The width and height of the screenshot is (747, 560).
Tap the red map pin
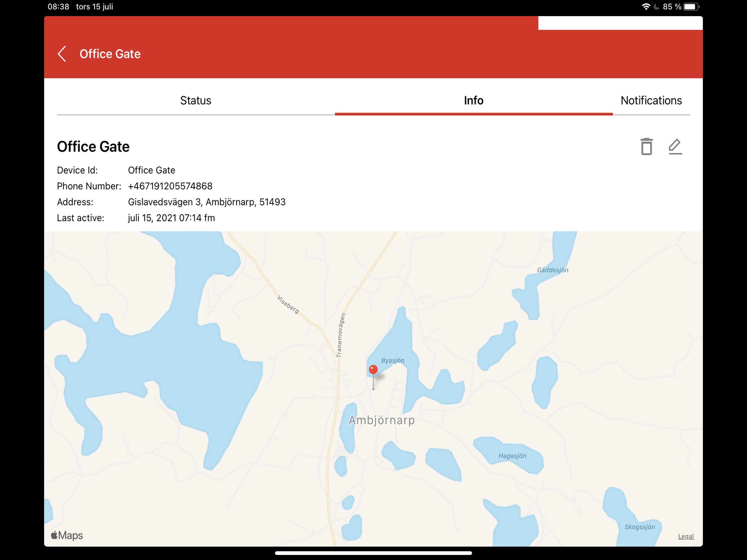(x=373, y=370)
